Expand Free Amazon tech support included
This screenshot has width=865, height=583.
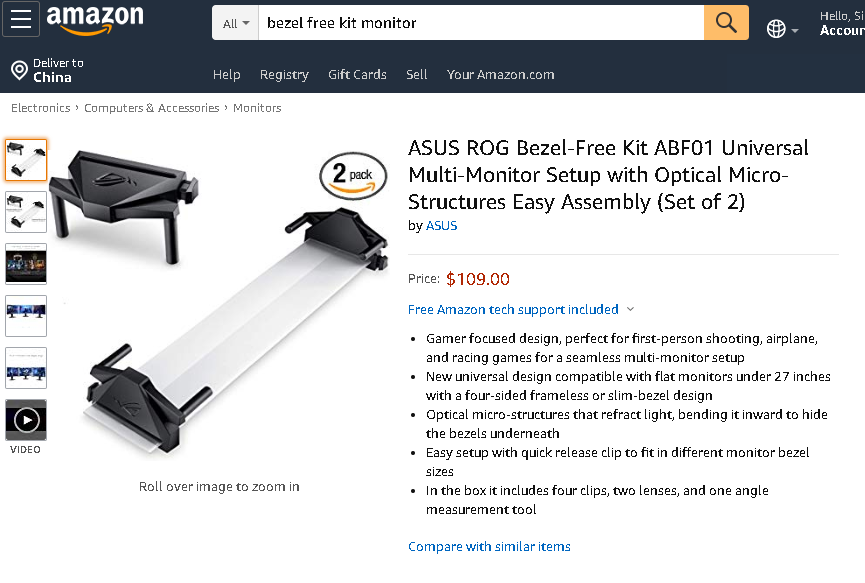point(520,310)
